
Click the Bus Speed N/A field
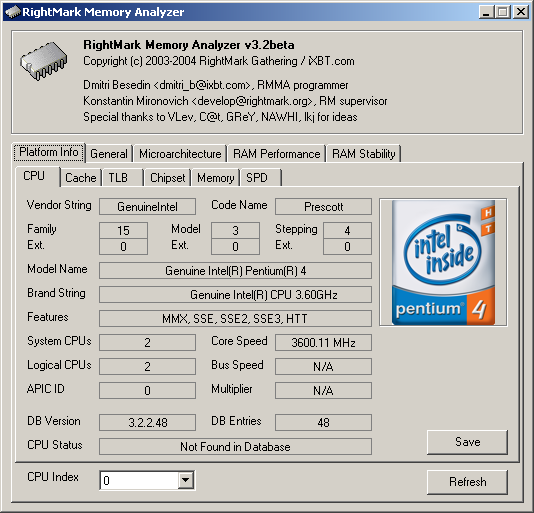pos(324,367)
